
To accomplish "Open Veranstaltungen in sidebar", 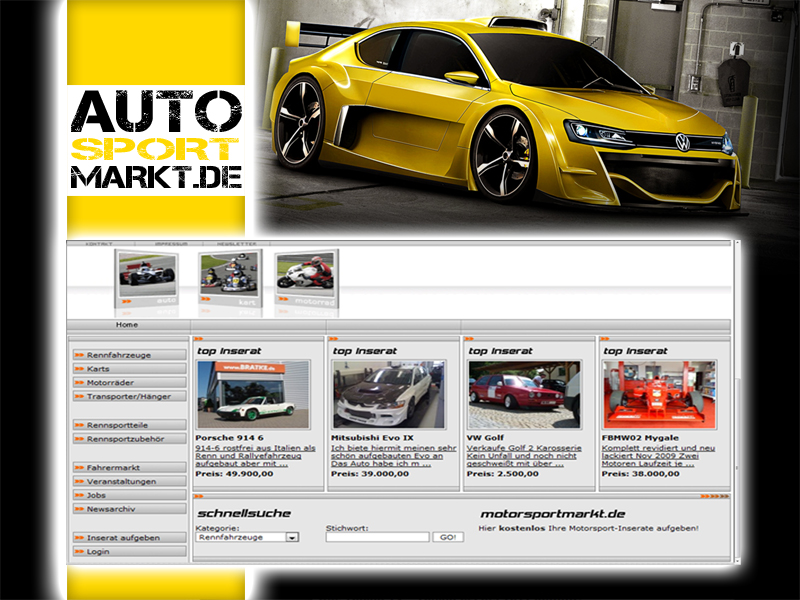I will point(130,481).
